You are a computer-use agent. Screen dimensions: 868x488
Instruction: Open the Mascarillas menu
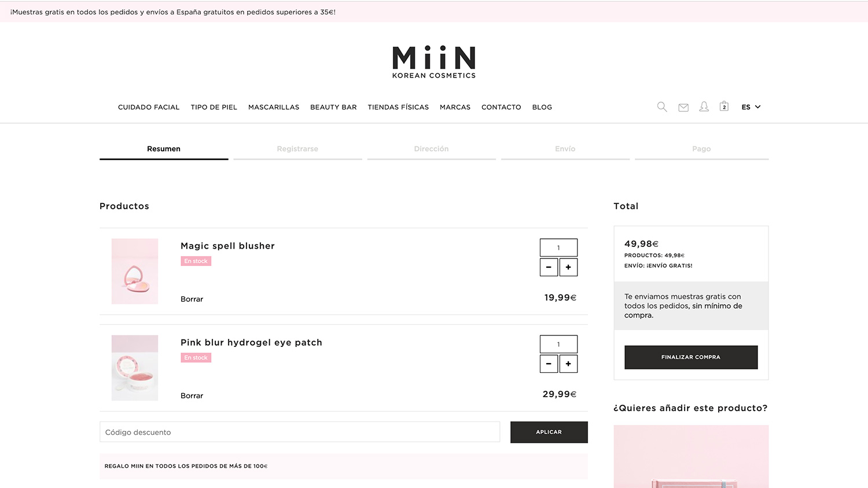click(x=274, y=108)
